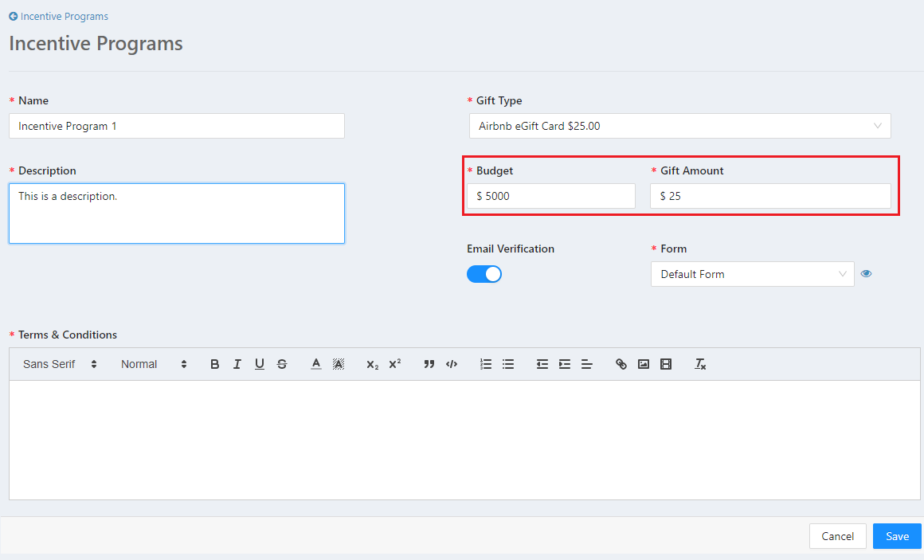
Task: Click the back arrow icon beside Incentive Programs
Action: coord(13,17)
